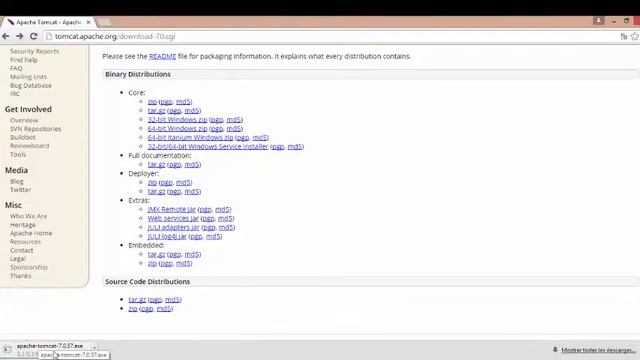Click the download file icon in downloads bar
This screenshot has width=640, height=360.
tap(7, 349)
